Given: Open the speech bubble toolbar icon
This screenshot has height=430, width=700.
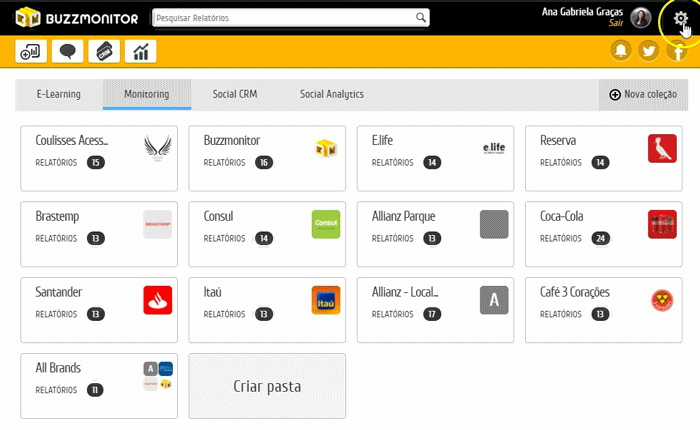Looking at the screenshot, I should [68, 52].
